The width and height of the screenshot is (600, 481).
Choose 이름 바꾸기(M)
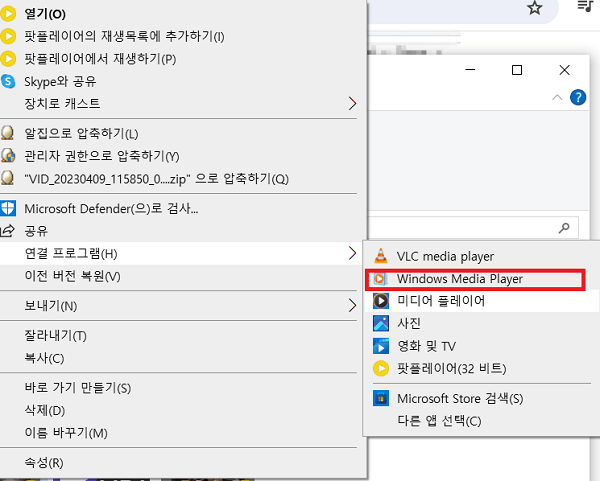[66, 433]
